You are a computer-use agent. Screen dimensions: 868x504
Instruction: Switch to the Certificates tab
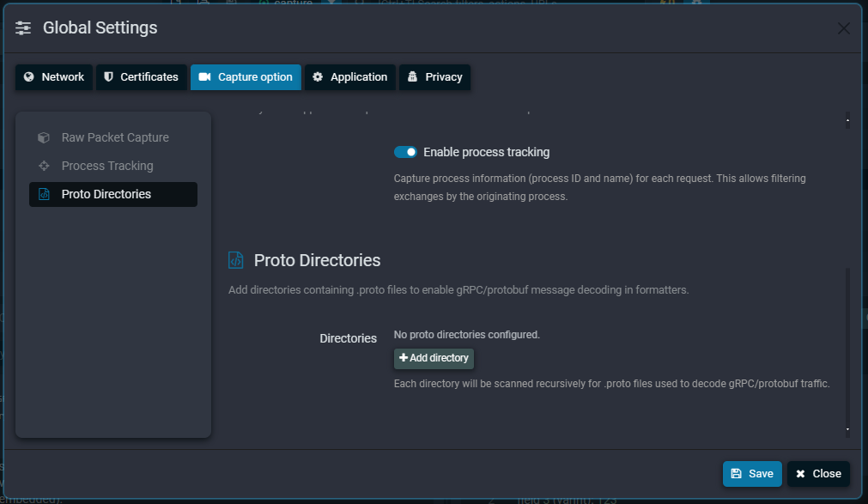[141, 76]
